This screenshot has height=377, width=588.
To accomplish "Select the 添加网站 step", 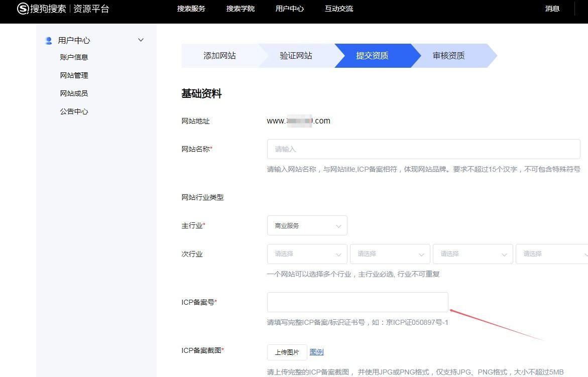I will (x=220, y=55).
